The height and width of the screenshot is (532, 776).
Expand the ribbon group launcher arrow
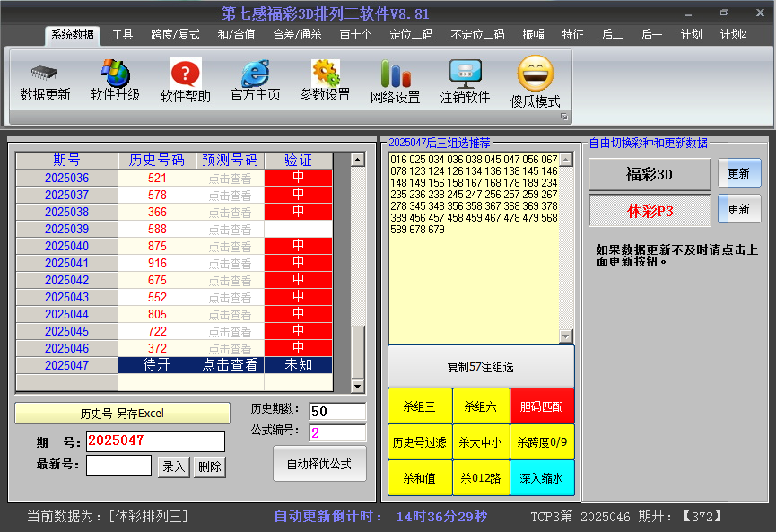[x=563, y=117]
